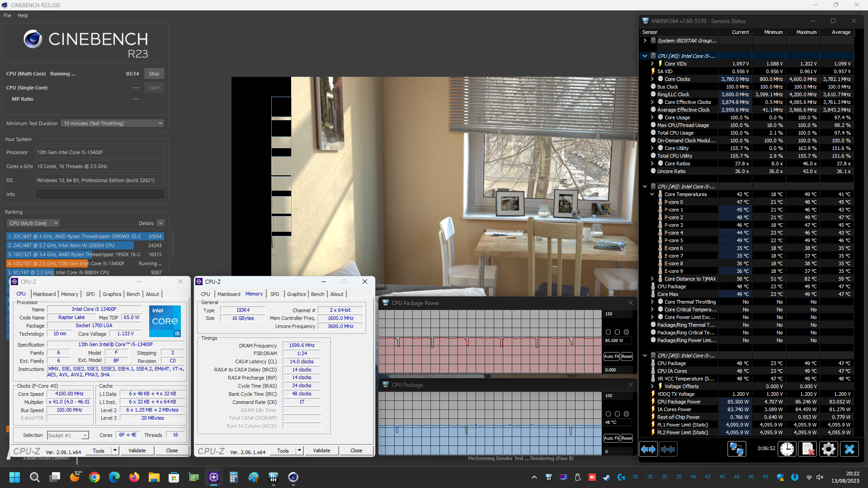Expand Voltage Offsets row in HWiNFO
This screenshot has width=868, height=488.
click(652, 386)
